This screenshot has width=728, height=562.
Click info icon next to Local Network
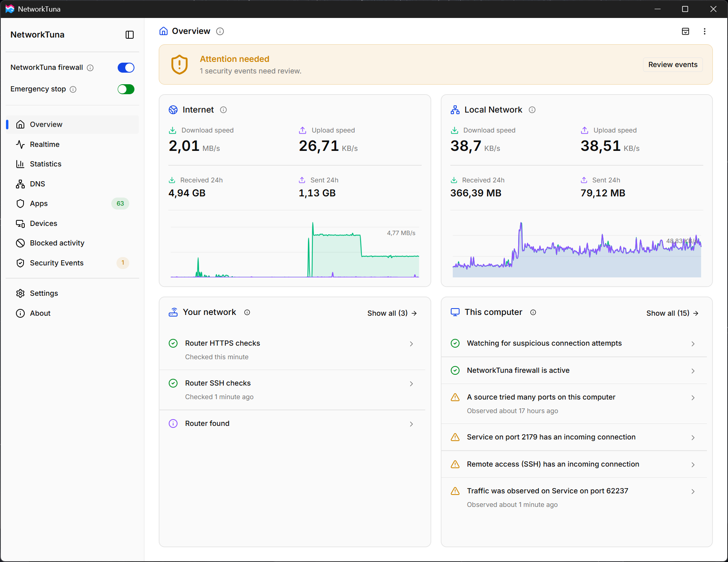click(532, 110)
